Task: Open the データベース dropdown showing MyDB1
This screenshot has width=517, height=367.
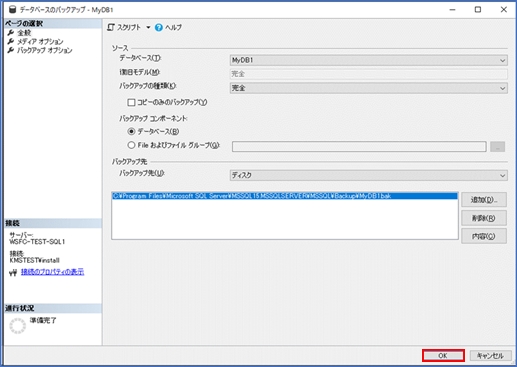Action: 368,60
